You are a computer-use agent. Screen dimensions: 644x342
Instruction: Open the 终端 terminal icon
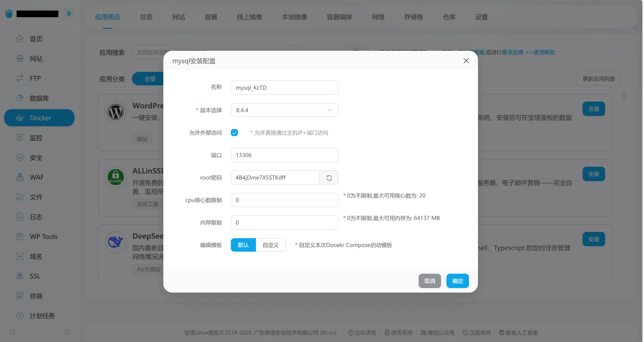point(20,296)
